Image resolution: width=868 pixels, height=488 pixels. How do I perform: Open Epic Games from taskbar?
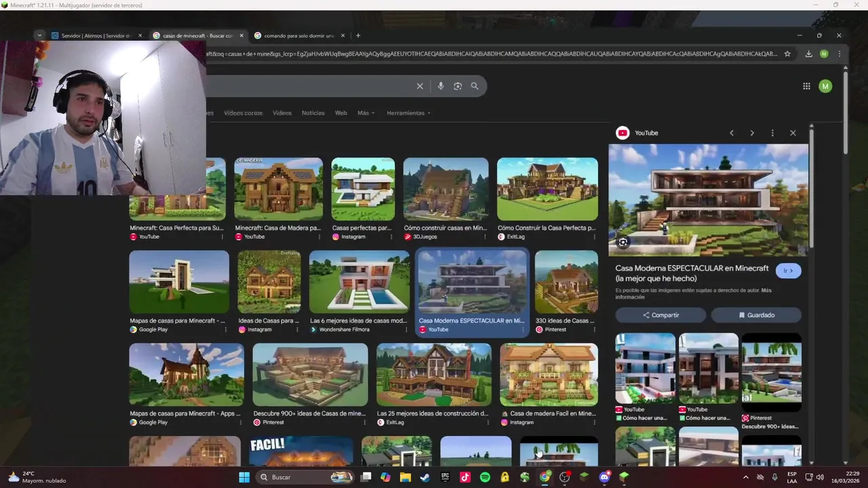pos(445,477)
